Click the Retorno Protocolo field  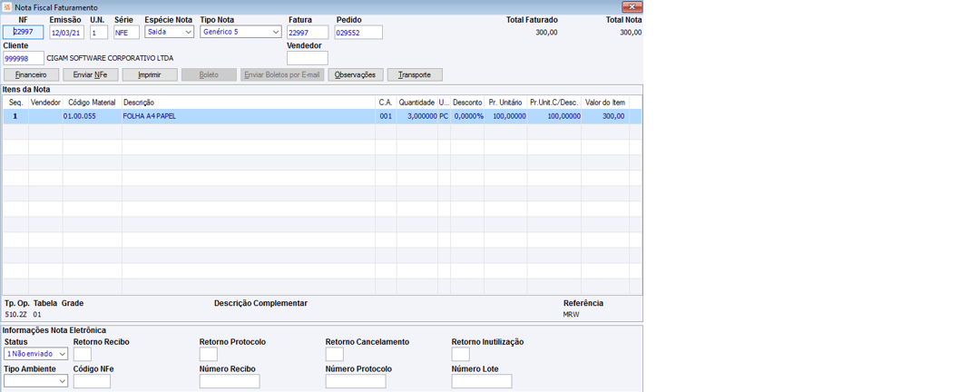[209, 354]
